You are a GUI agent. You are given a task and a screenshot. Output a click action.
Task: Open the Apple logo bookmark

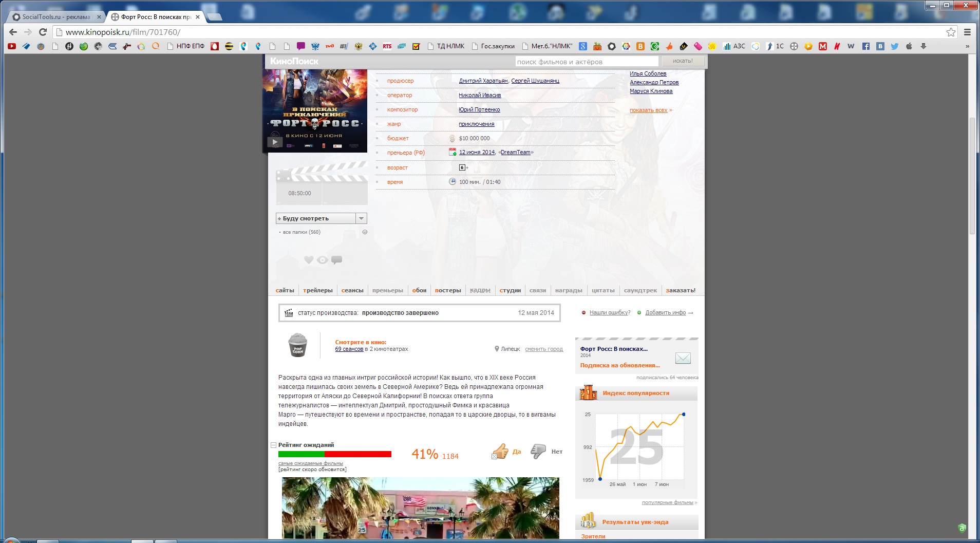tap(909, 46)
